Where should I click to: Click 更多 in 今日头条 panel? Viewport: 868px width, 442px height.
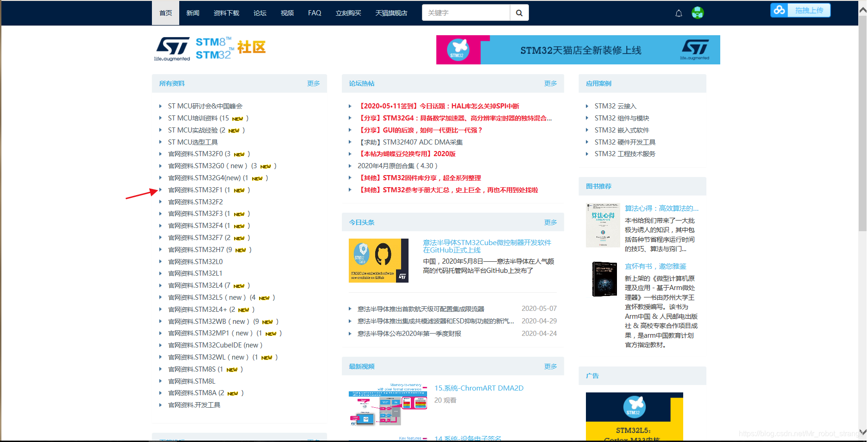point(551,222)
